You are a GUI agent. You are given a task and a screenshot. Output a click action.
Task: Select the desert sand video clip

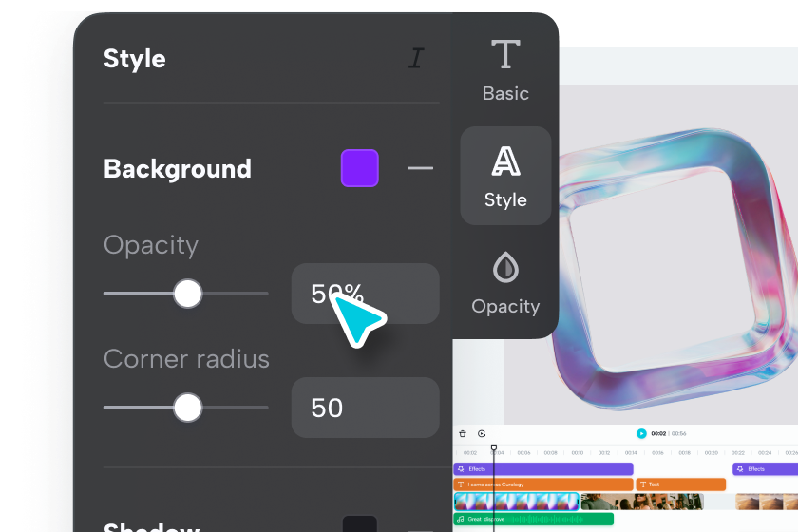click(767, 502)
